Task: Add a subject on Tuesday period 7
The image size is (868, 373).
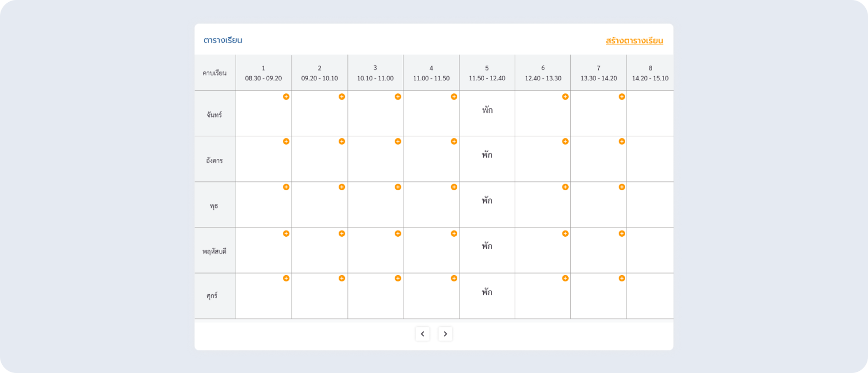Action: pos(621,141)
